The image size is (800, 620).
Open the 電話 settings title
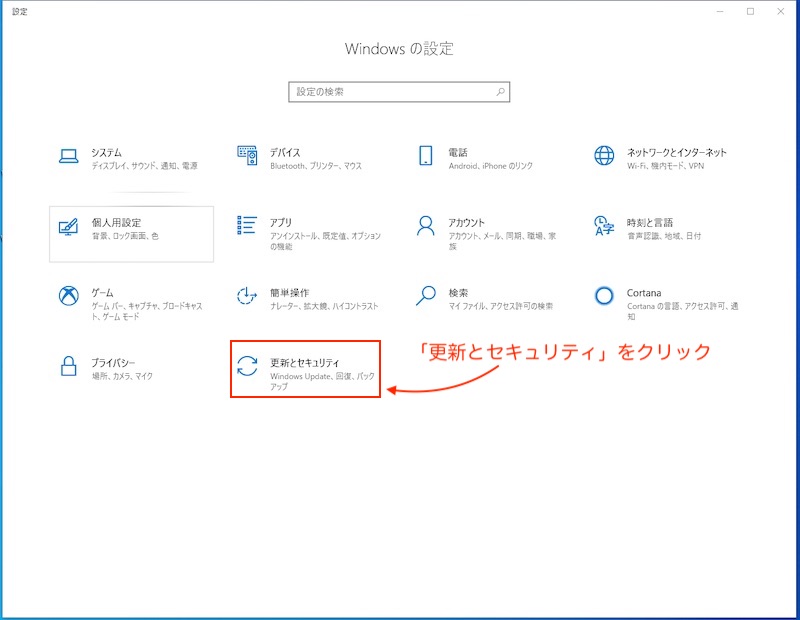458,153
